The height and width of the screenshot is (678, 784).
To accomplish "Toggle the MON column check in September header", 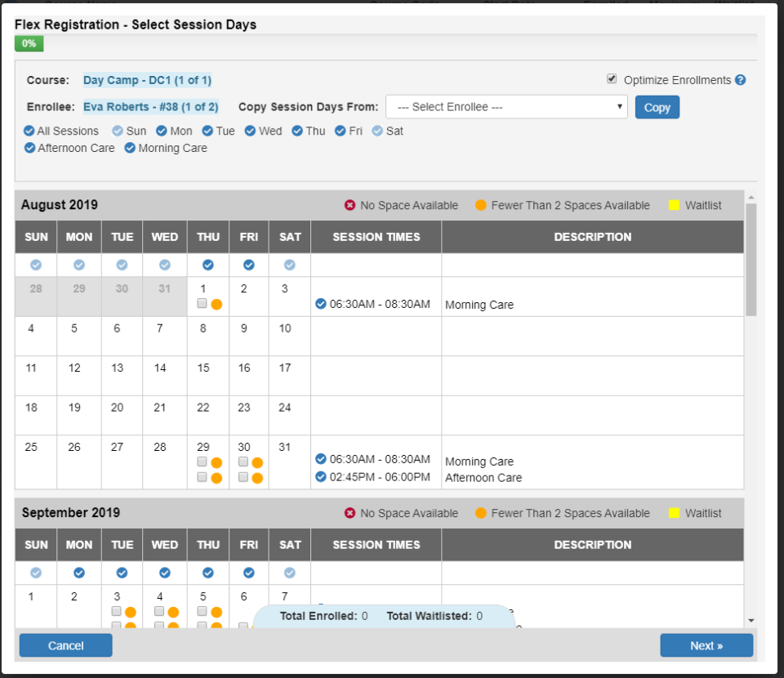I will coord(78,573).
